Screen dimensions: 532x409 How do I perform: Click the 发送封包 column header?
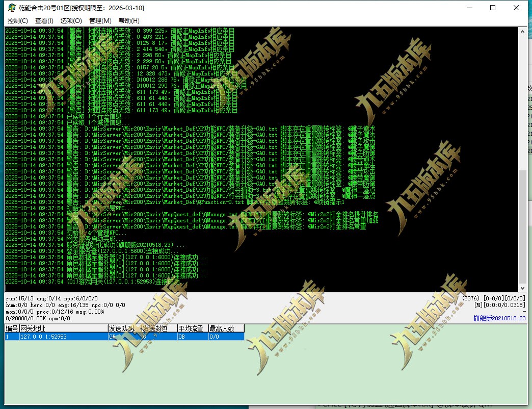pos(158,328)
